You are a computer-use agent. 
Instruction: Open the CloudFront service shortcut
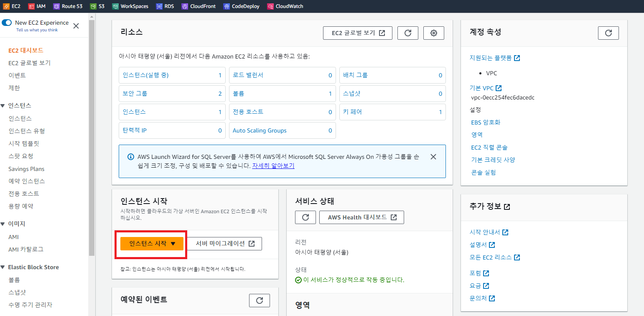click(199, 6)
